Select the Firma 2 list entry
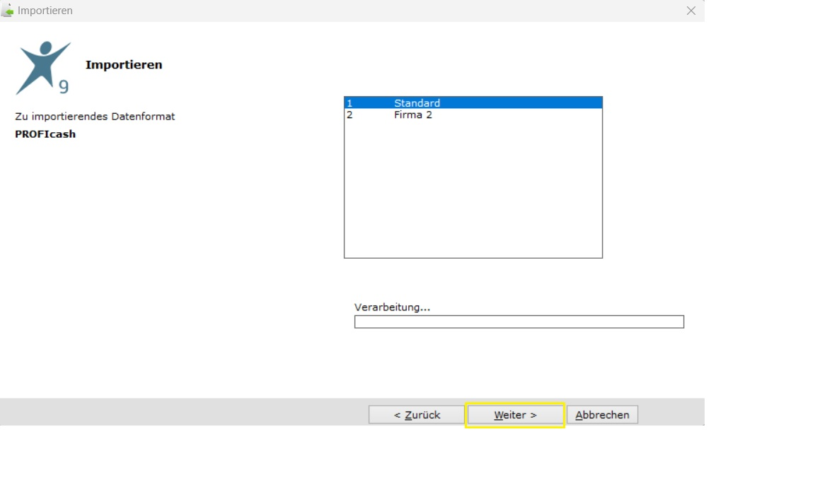 (x=473, y=115)
